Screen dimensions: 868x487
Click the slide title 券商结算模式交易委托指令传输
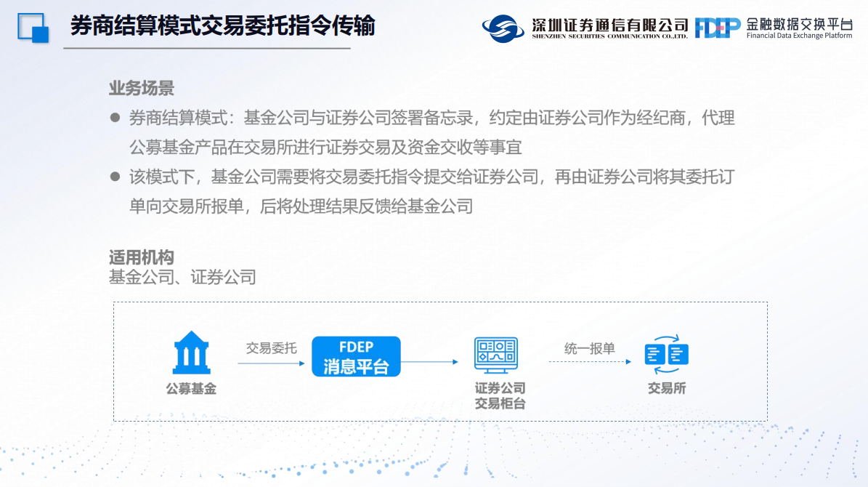coord(222,25)
